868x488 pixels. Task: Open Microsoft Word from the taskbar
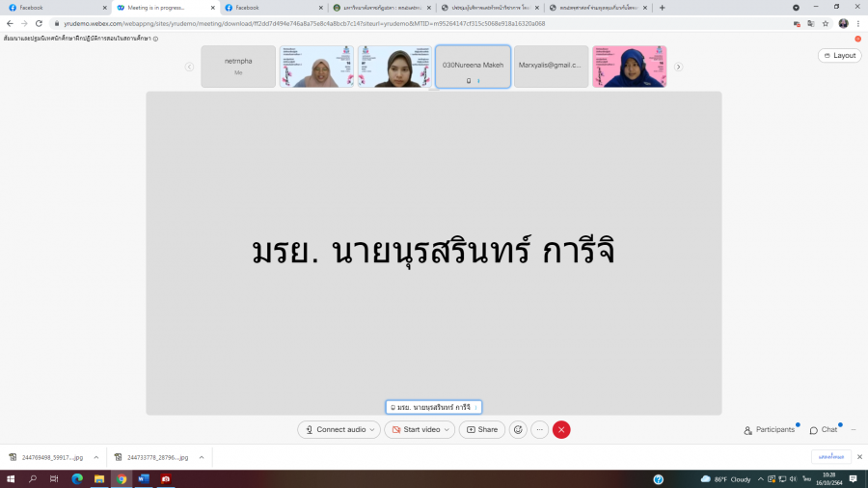click(x=144, y=479)
